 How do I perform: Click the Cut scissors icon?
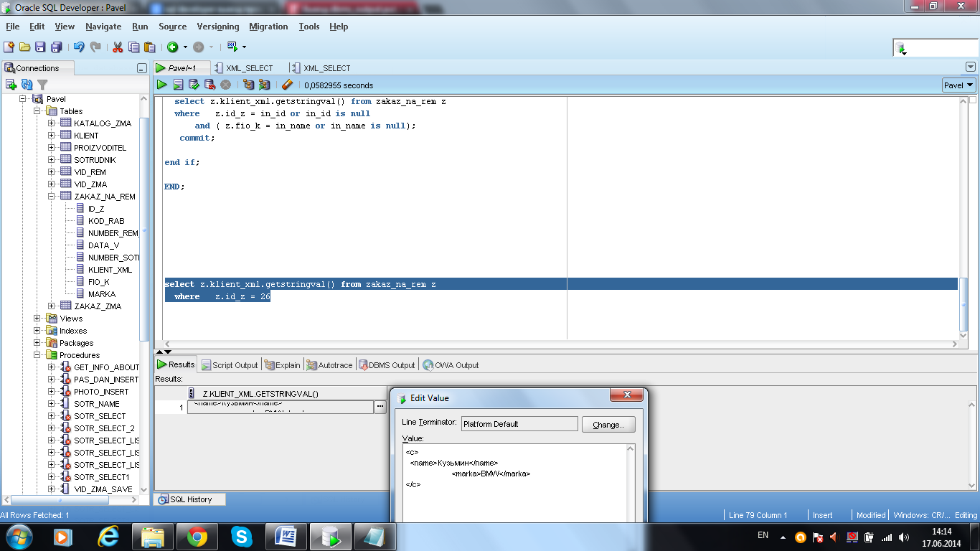tap(118, 47)
